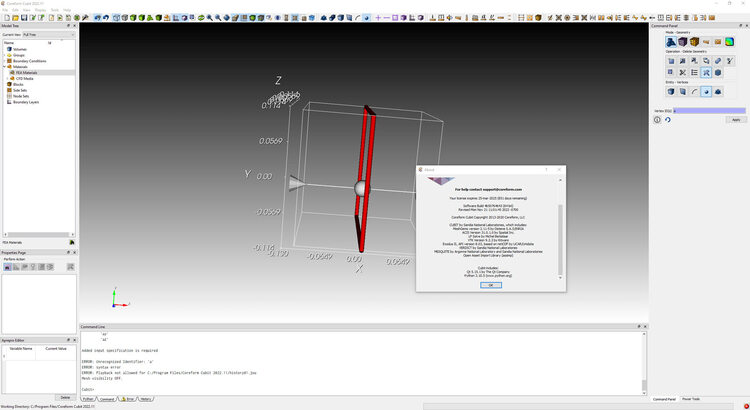Switch to the Python tab
This screenshot has height=410, width=750.
(89, 399)
